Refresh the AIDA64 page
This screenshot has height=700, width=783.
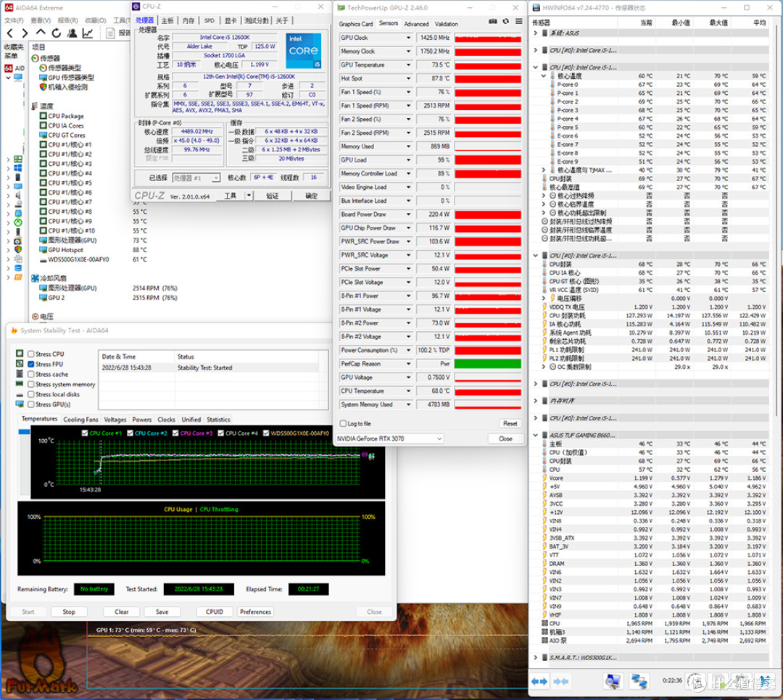[x=57, y=33]
